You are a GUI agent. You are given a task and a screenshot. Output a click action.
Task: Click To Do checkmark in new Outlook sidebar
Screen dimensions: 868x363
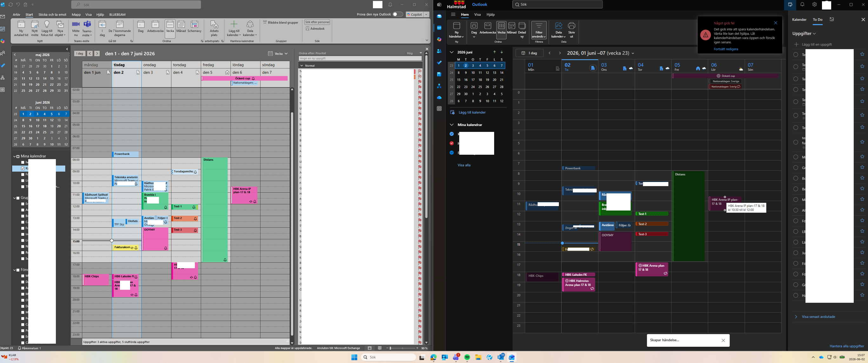pyautogui.click(x=439, y=63)
